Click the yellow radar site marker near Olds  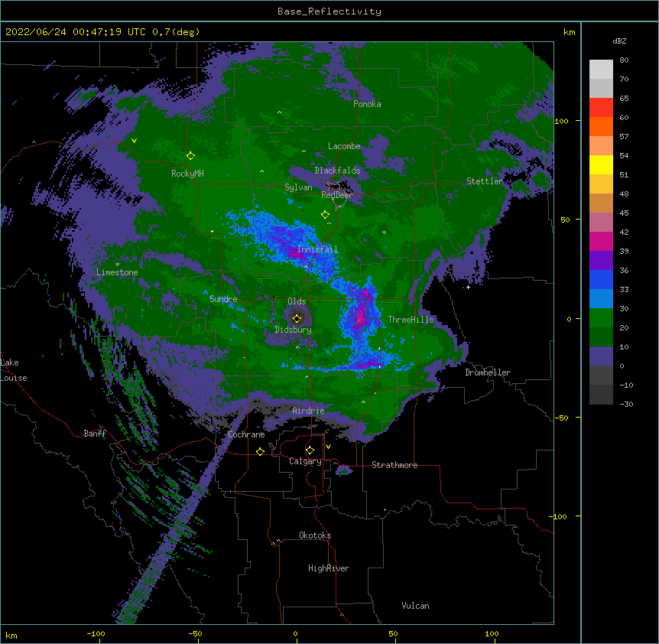click(297, 318)
